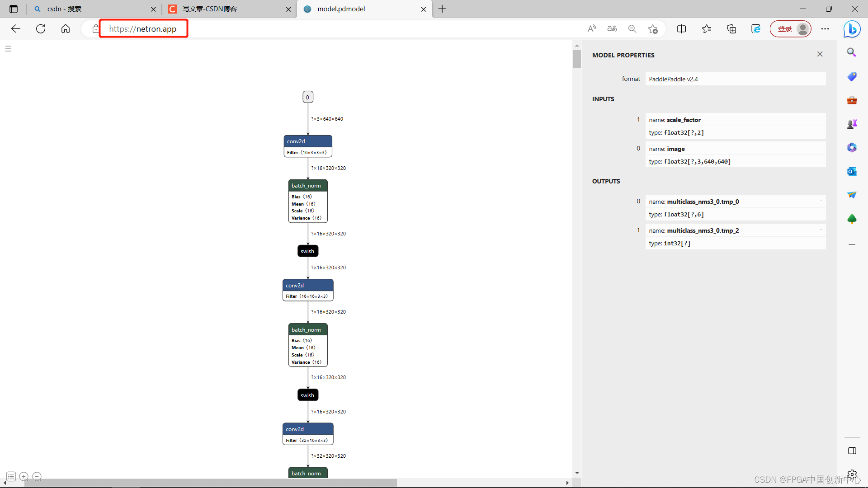Click the horizontal scrollbar thumb
Viewport: 868px width, 488px height.
[210, 483]
